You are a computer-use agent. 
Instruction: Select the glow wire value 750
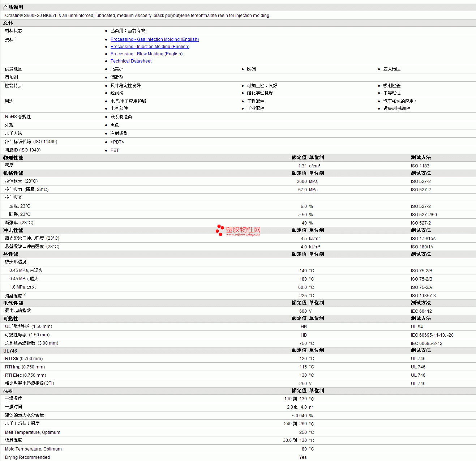coord(303,343)
